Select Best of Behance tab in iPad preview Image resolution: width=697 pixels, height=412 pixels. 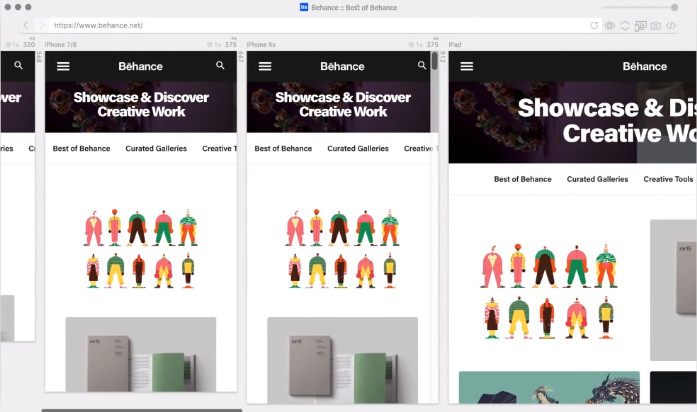(523, 179)
